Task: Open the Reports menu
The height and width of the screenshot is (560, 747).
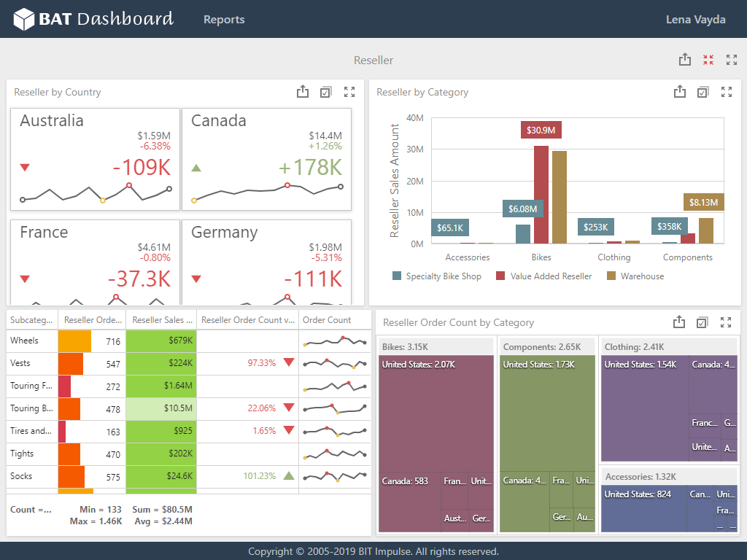Action: [224, 20]
